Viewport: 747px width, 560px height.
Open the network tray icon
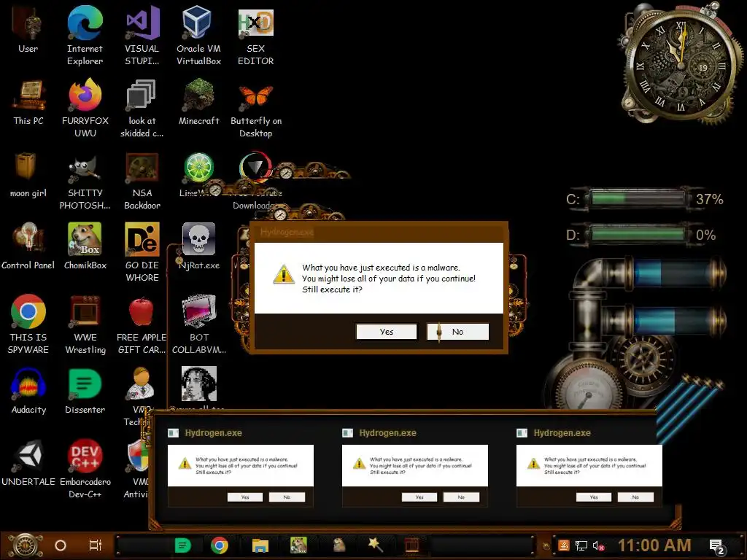581,545
